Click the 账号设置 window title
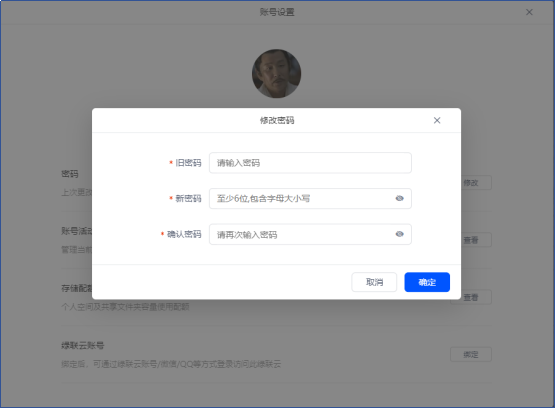Viewport: 556px width, 409px height. 277,12
